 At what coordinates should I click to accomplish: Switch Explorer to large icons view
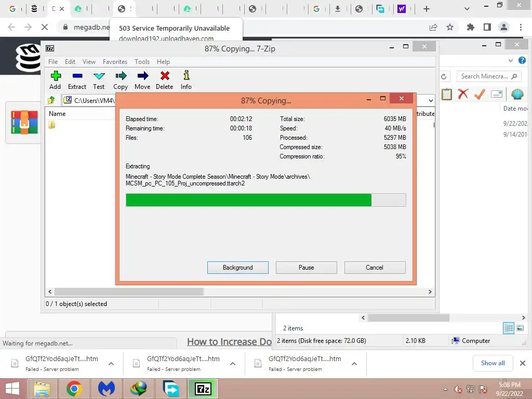coord(520,328)
